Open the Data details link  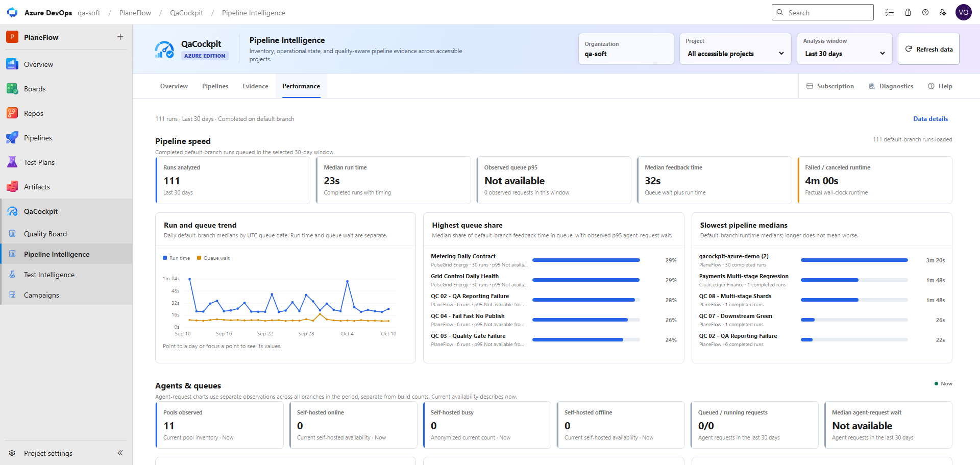pos(930,119)
